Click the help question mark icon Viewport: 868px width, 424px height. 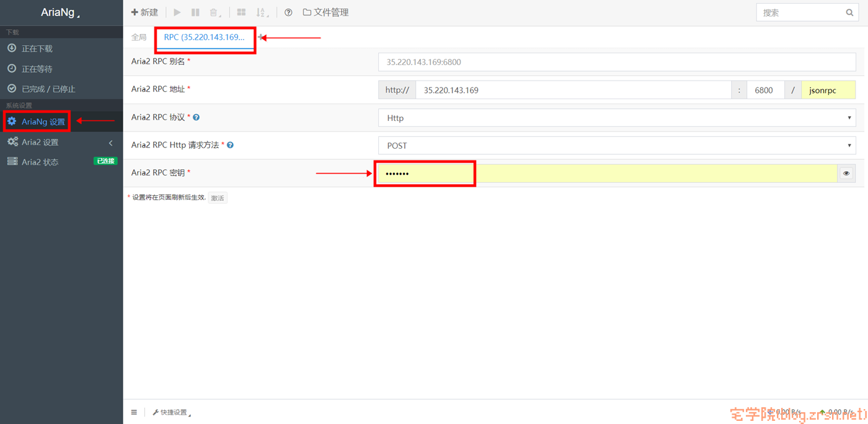pyautogui.click(x=288, y=12)
